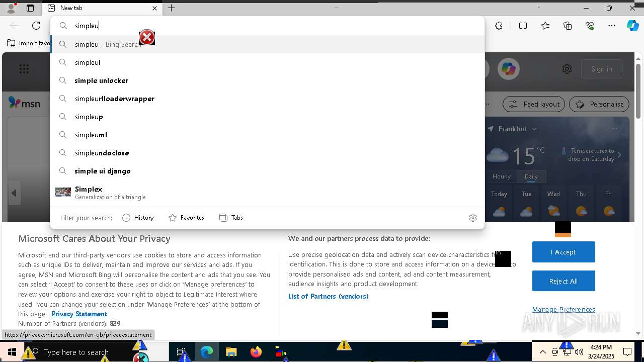
Task: Click the taskbar search box
Action: (x=97, y=352)
